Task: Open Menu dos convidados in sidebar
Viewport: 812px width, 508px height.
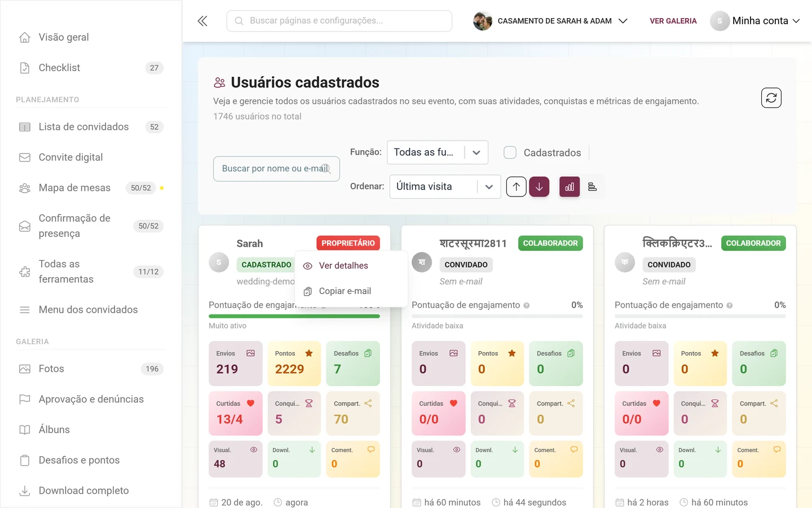Action: tap(91, 310)
